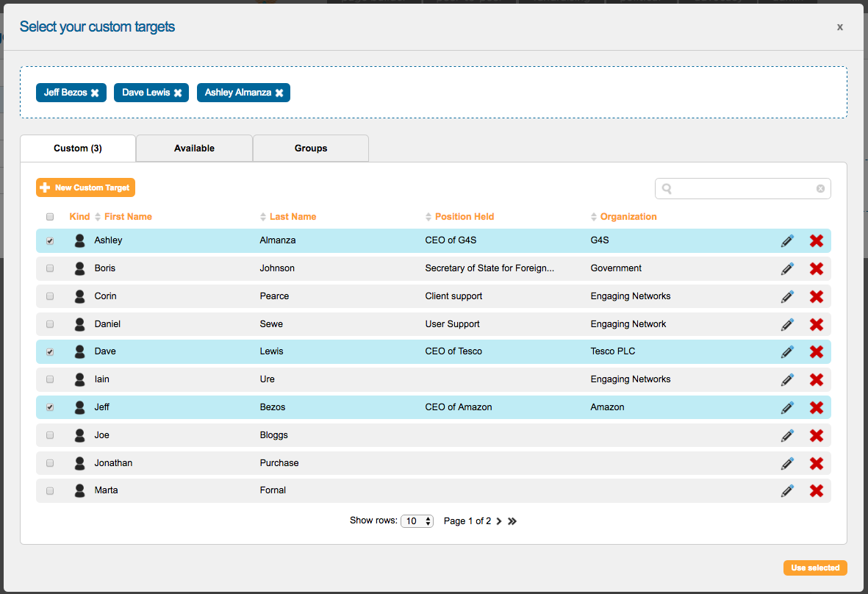868x594 pixels.
Task: Click pencil icon for Dave Lewis
Action: pos(787,351)
